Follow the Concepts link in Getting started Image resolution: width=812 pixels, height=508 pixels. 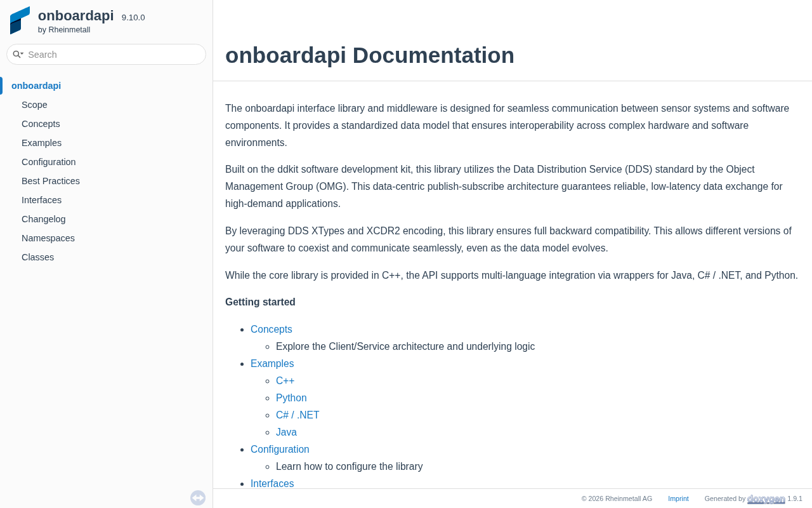[272, 330]
